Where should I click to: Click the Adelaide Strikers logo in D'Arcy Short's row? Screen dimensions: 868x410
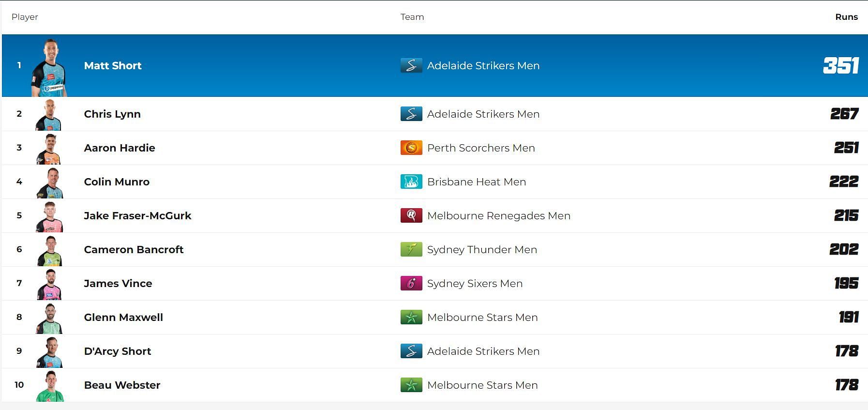pos(411,351)
